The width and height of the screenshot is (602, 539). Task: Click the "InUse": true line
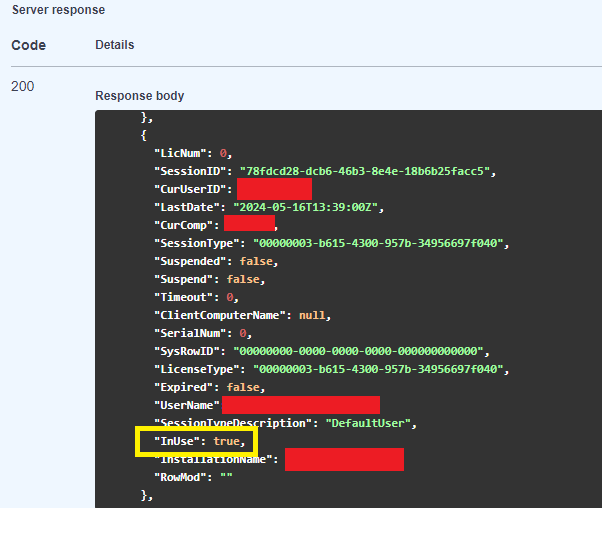[199, 441]
